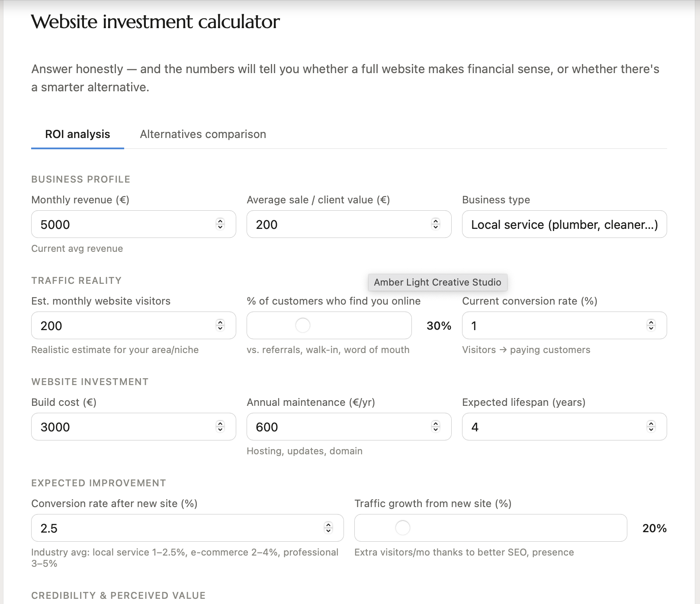This screenshot has width=700, height=604.
Task: Click the Hosting, updates, domain hint text
Action: (305, 451)
